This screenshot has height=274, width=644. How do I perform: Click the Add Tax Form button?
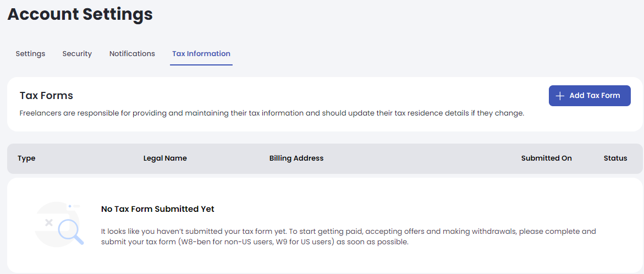pos(590,96)
